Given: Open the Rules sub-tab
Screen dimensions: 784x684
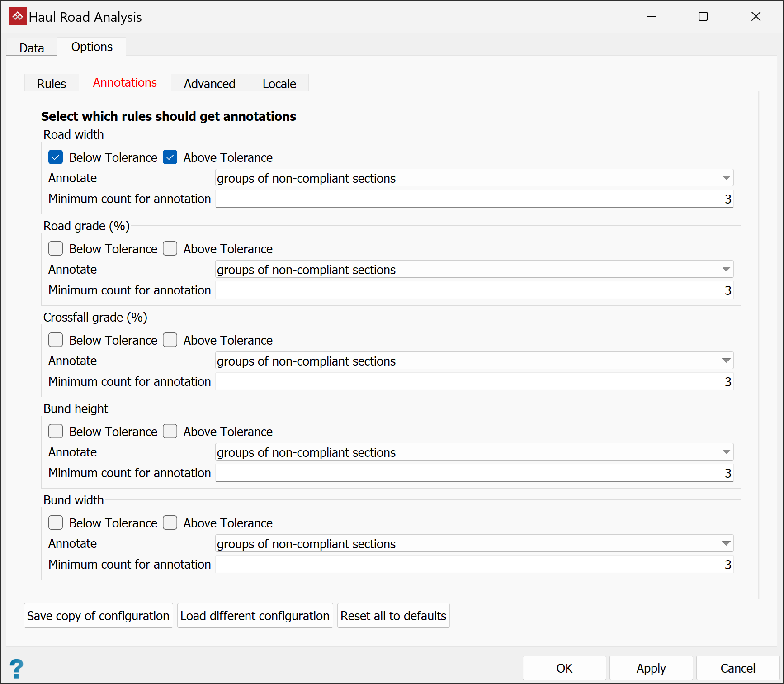Looking at the screenshot, I should 52,84.
